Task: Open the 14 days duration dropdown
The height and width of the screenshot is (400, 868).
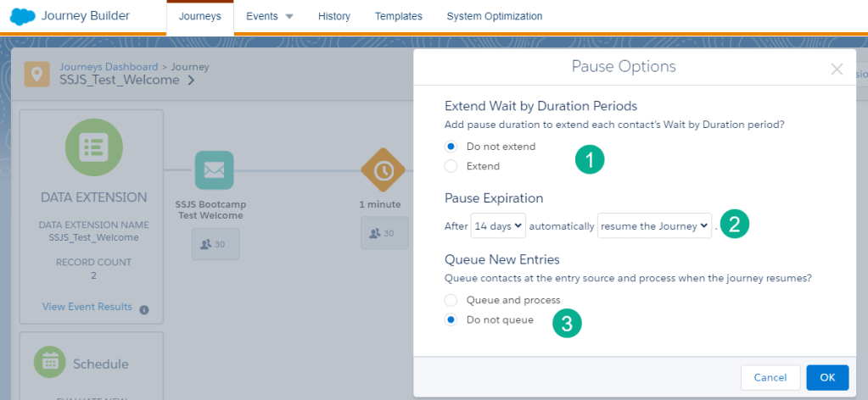Action: coord(499,226)
